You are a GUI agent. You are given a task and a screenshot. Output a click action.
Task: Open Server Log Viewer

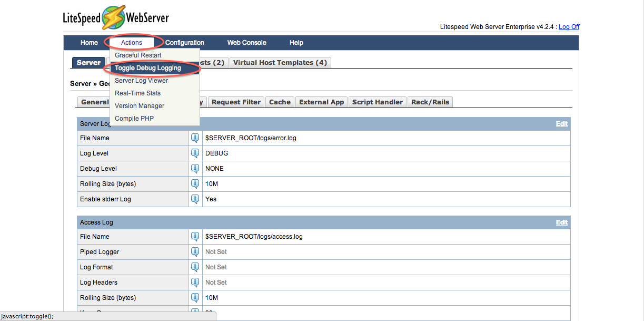click(x=155, y=81)
